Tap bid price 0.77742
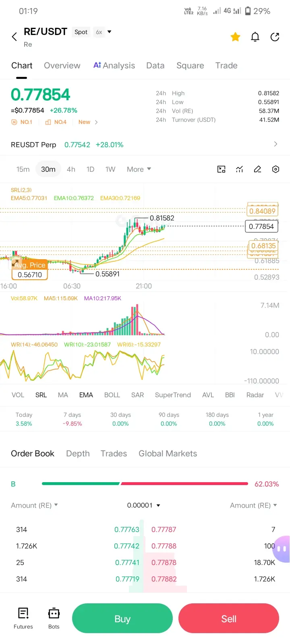This screenshot has width=290, height=644. [127, 546]
